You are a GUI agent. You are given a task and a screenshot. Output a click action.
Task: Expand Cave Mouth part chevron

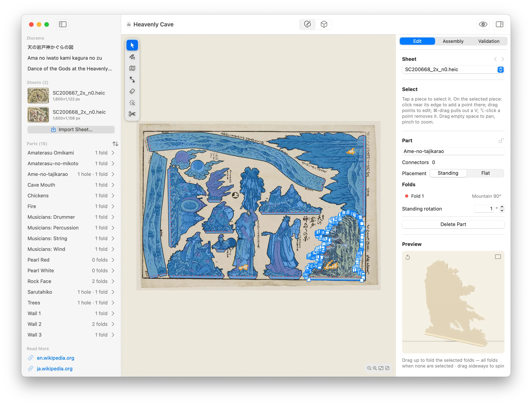[x=113, y=185]
